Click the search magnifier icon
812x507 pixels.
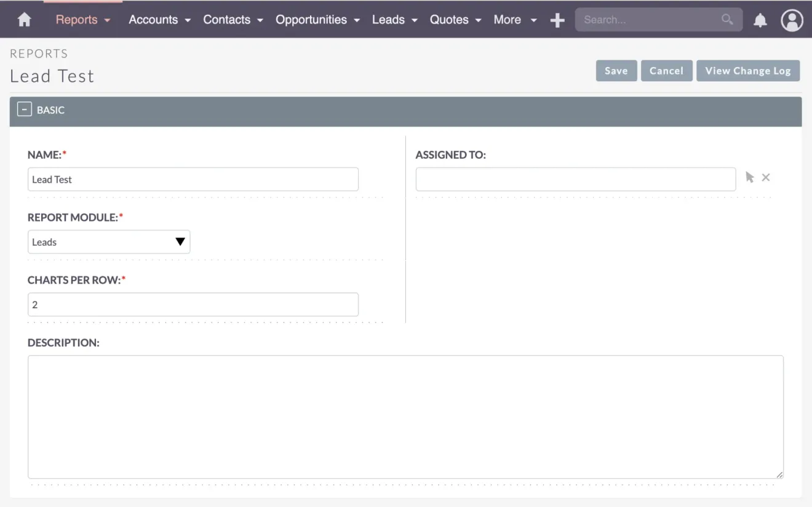point(727,19)
